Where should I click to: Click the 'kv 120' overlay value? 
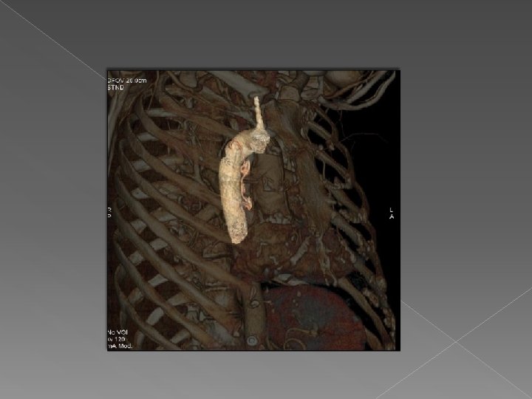point(117,339)
